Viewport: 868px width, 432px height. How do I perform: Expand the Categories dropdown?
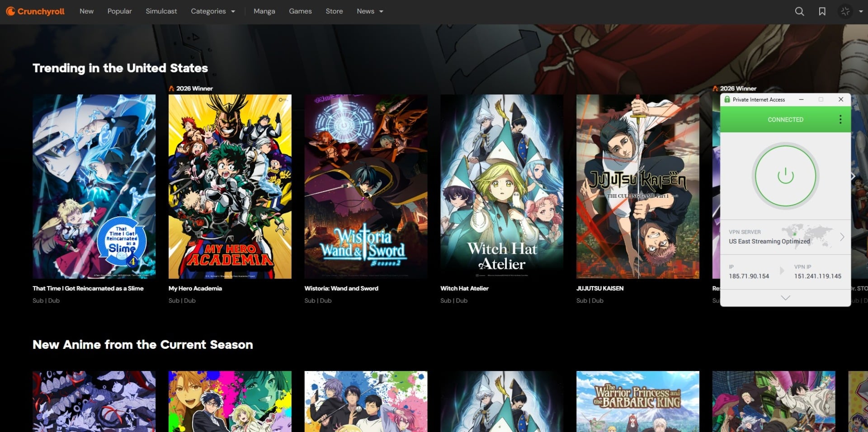point(213,11)
